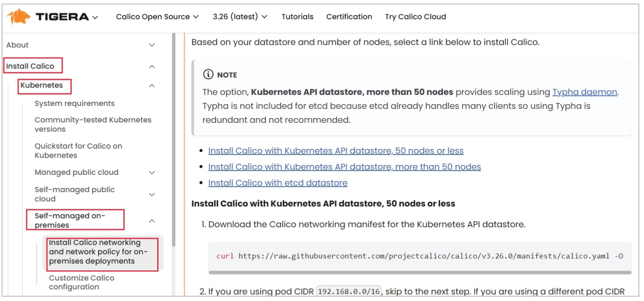
Task: Collapse the Self-managed on-premises chevron
Action: coord(152,221)
